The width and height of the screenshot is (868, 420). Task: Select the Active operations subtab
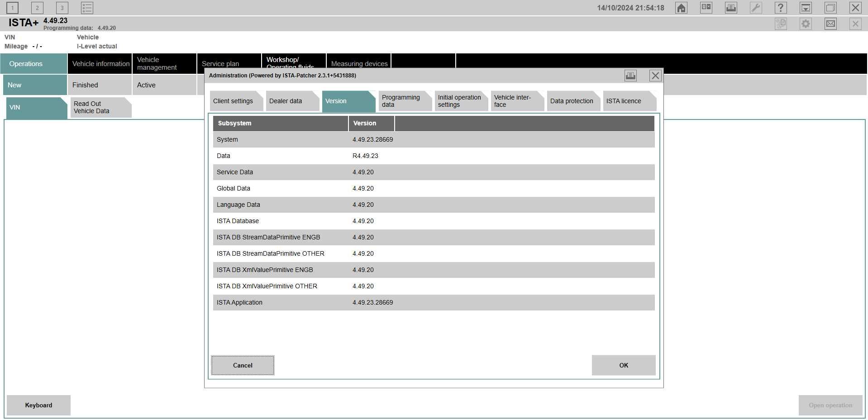tap(165, 85)
